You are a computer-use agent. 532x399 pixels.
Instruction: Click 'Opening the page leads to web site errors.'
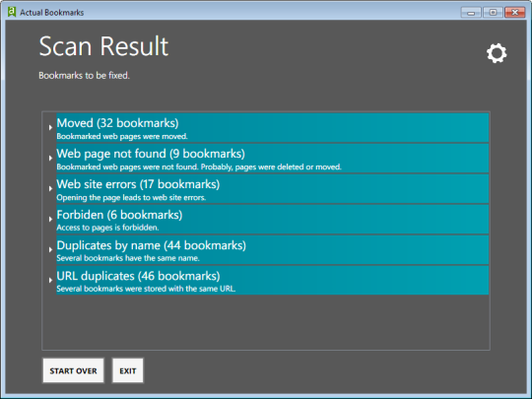click(x=131, y=197)
